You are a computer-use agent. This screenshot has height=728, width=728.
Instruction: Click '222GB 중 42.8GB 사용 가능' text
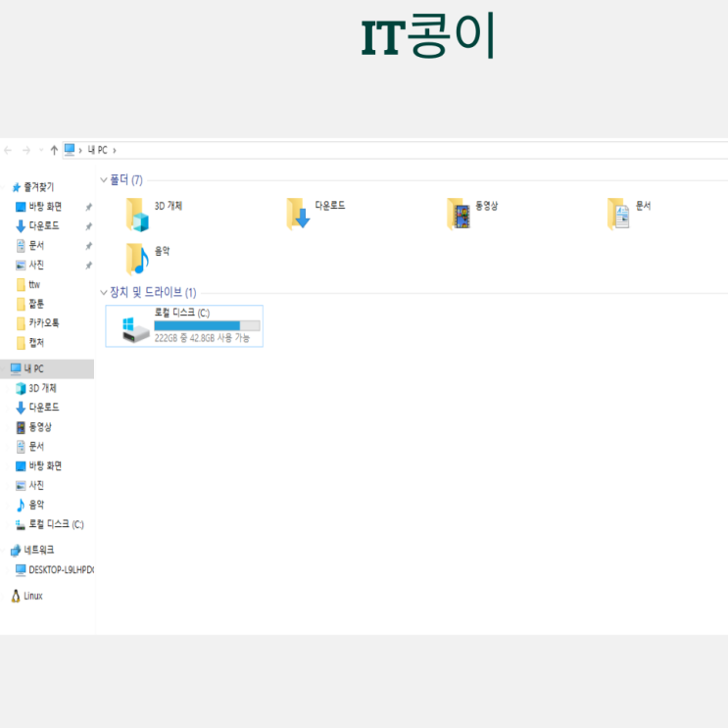(202, 338)
